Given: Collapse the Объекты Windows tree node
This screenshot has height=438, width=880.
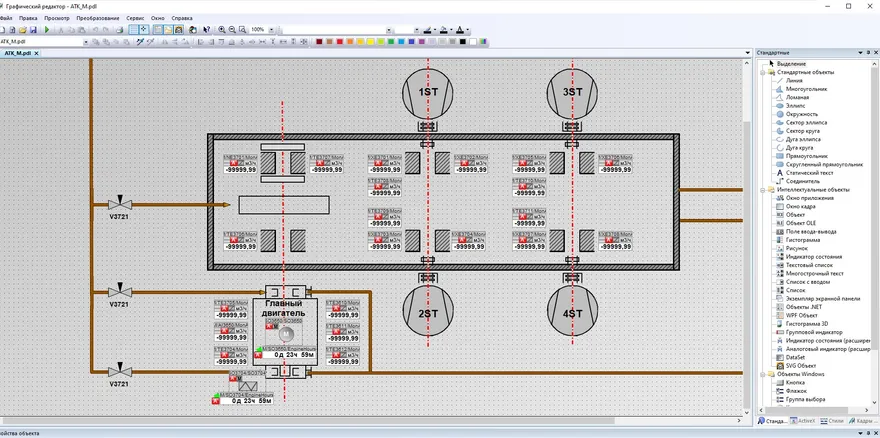Looking at the screenshot, I should point(762,374).
